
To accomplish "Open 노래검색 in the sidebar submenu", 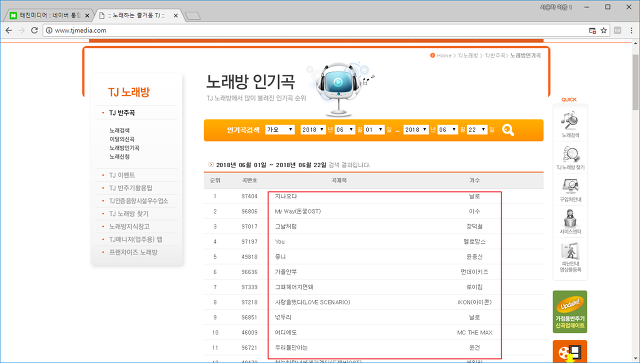I will click(x=119, y=131).
